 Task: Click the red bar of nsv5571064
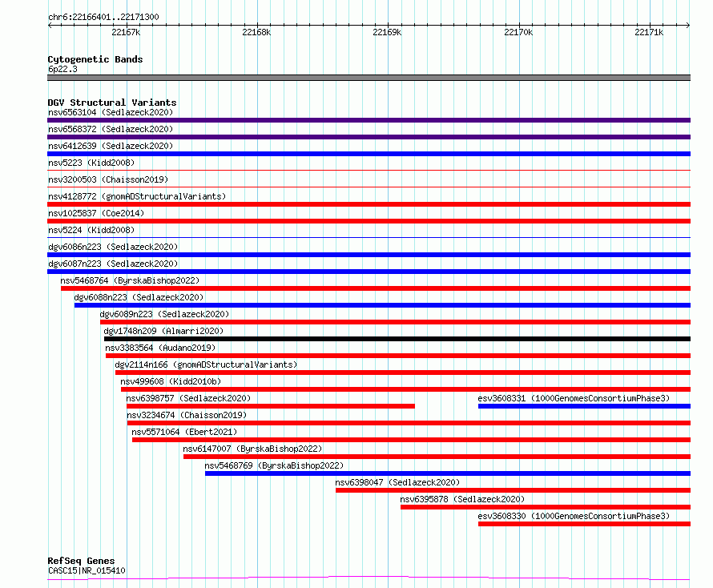coord(412,440)
